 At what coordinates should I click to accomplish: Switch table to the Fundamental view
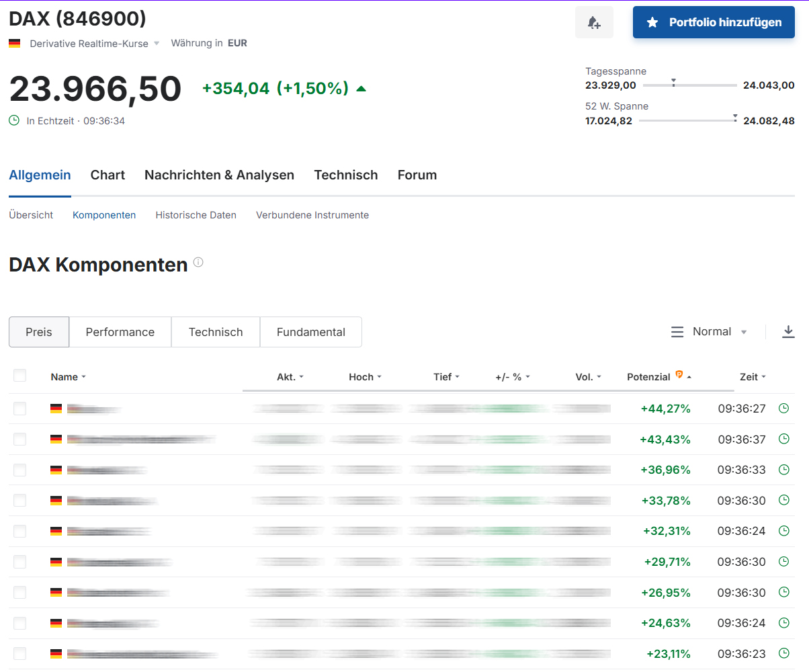pos(311,332)
